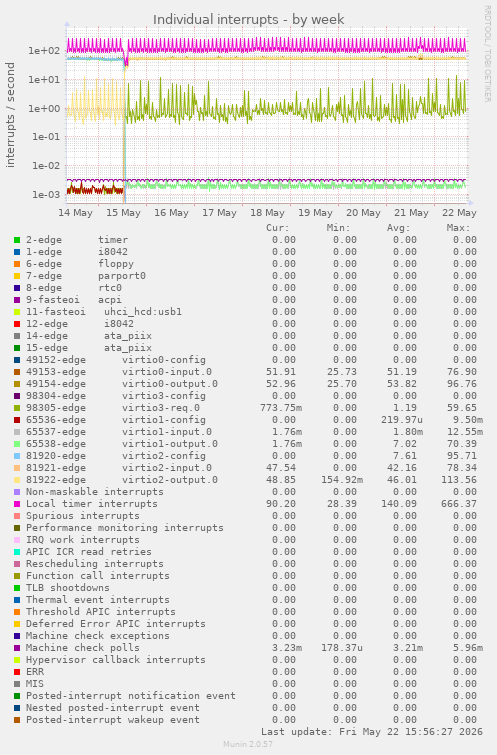Click the Munin 2.0.57 footer text

point(248,744)
